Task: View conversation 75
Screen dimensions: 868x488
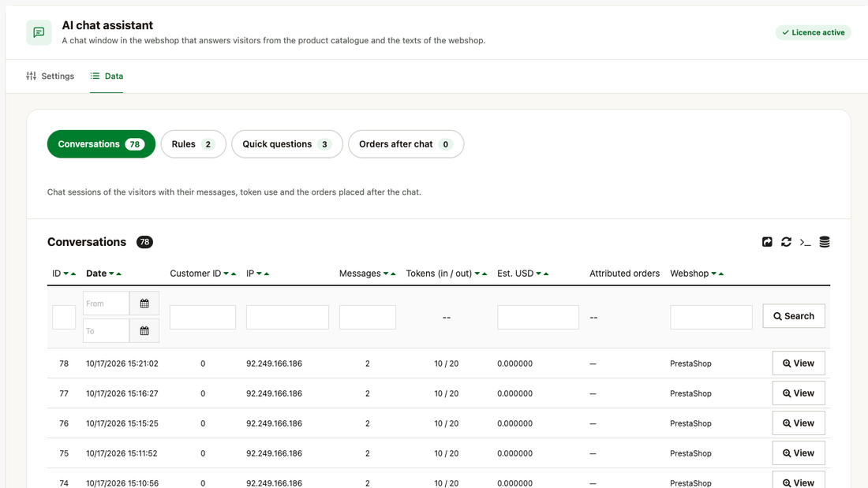Action: 799,453
